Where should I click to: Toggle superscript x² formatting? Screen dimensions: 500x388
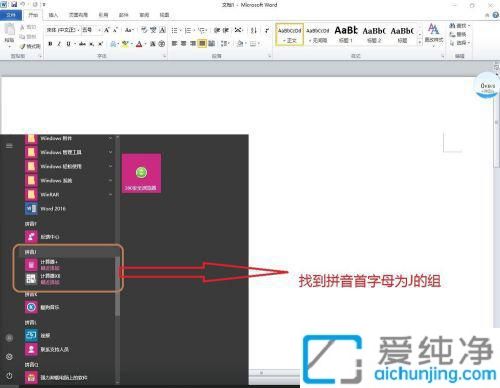(100, 44)
